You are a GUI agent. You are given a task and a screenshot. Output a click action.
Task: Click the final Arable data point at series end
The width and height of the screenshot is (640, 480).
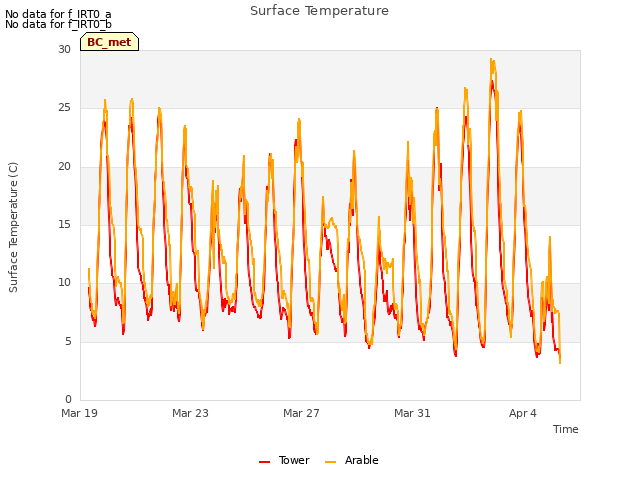coord(560,363)
